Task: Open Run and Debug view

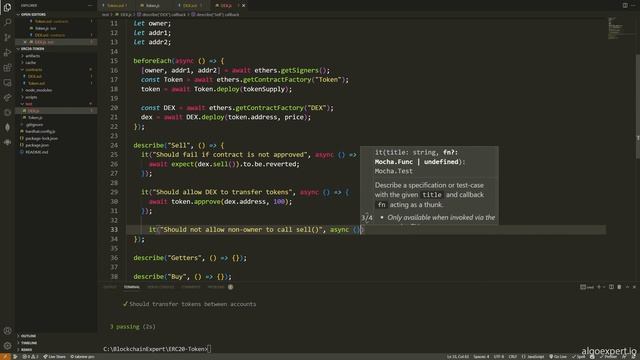Action: (7, 52)
